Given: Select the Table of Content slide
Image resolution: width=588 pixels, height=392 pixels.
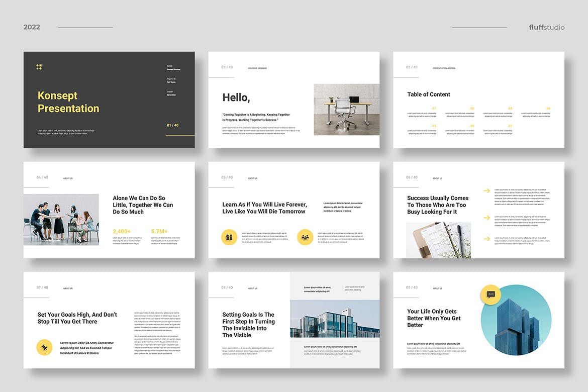Looking at the screenshot, I should coord(478,100).
